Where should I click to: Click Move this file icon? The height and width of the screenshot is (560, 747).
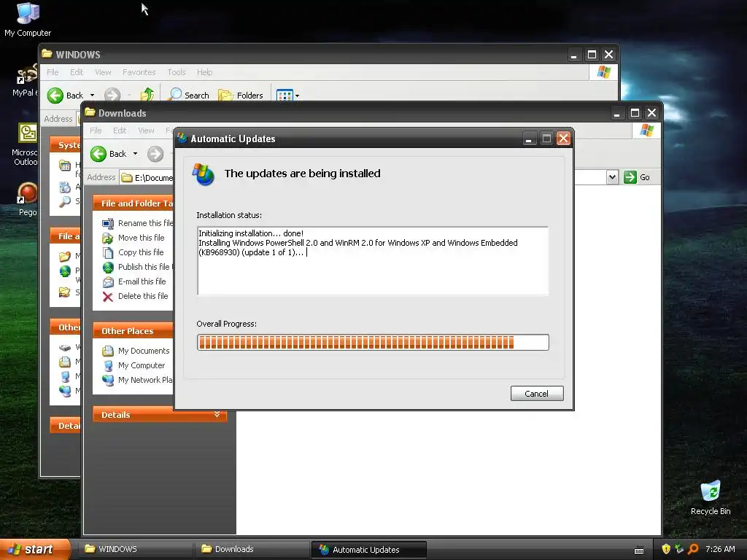pyautogui.click(x=108, y=238)
